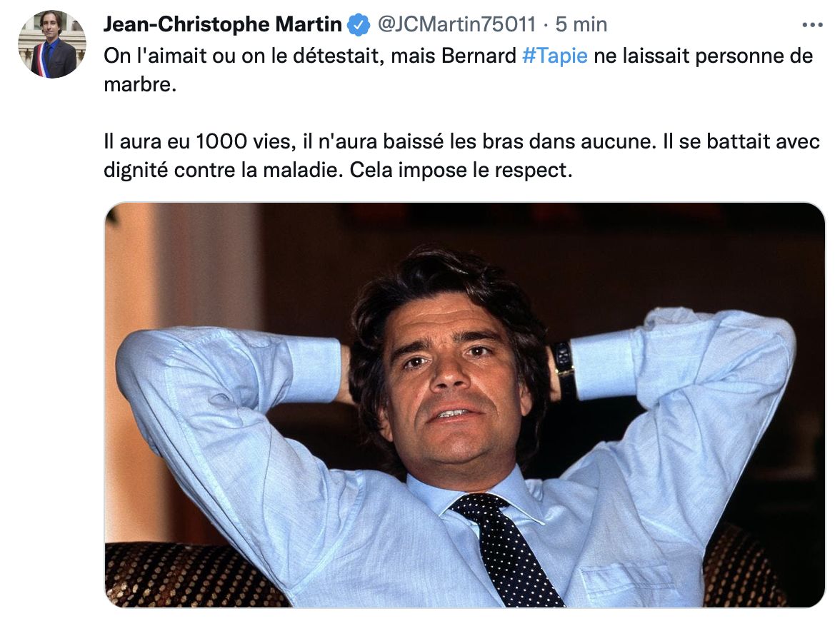The width and height of the screenshot is (840, 621).
Task: Click the line starting 'Il aura eu 1000 vies'
Action: (461, 141)
